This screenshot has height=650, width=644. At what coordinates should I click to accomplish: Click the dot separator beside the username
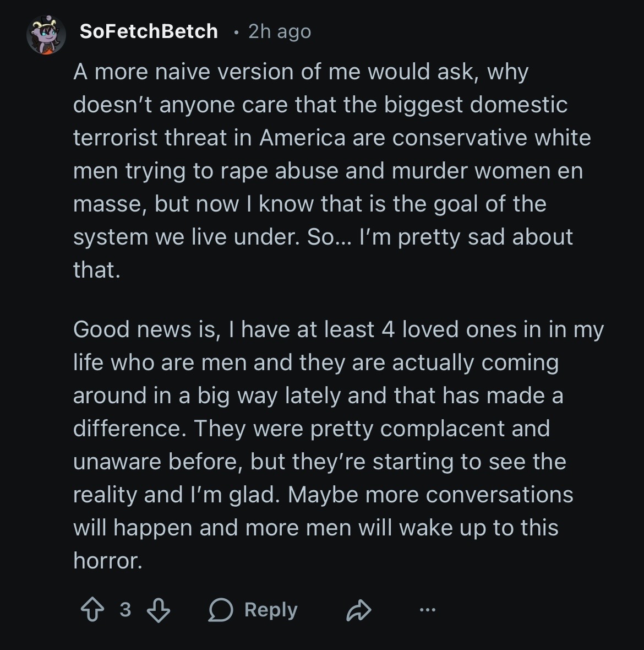pos(236,32)
